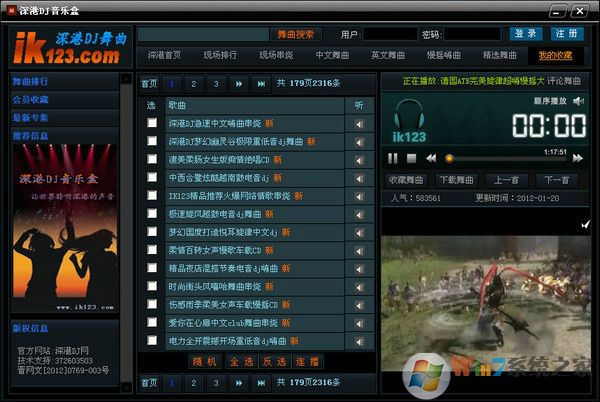
Task: Pause playback with the pause button
Action: (x=393, y=158)
